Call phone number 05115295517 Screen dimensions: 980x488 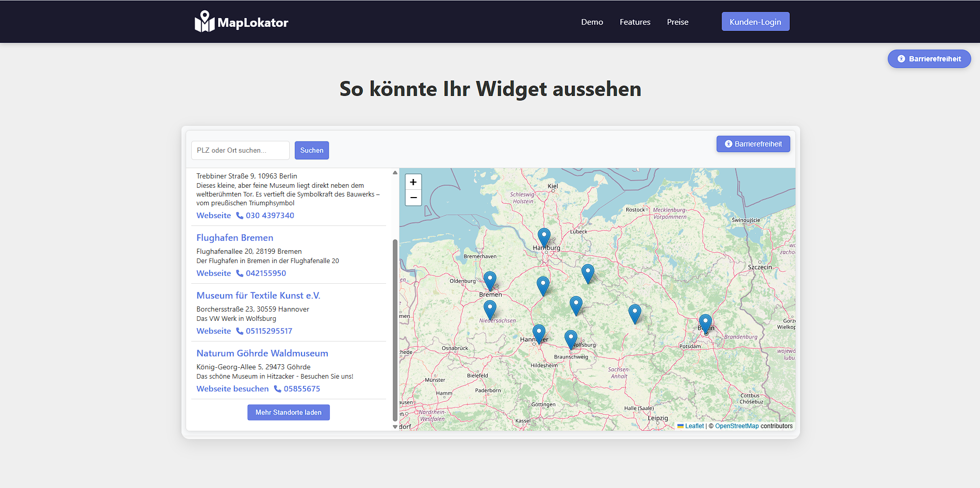pos(264,331)
